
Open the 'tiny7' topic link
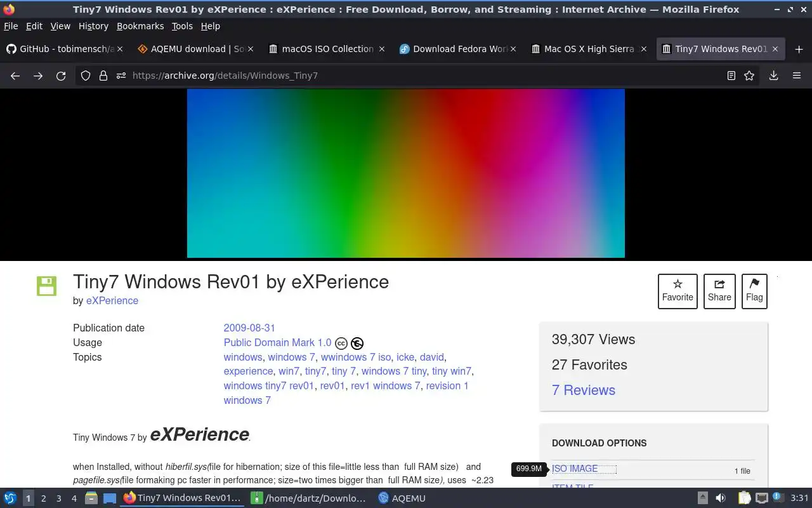coord(315,371)
